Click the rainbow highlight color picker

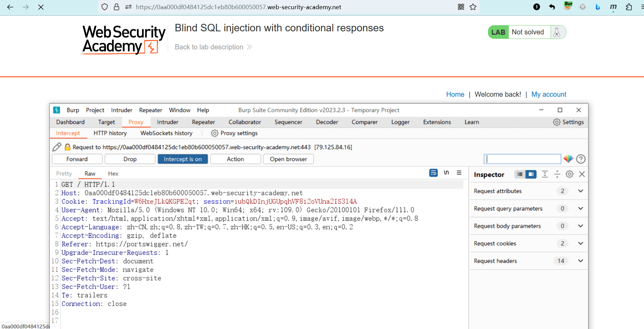coord(568,159)
